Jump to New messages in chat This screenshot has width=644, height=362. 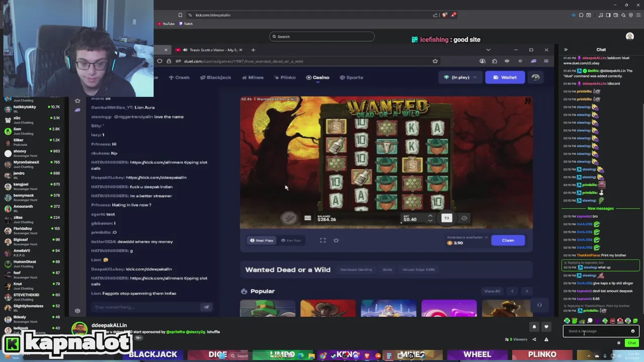tap(601, 209)
